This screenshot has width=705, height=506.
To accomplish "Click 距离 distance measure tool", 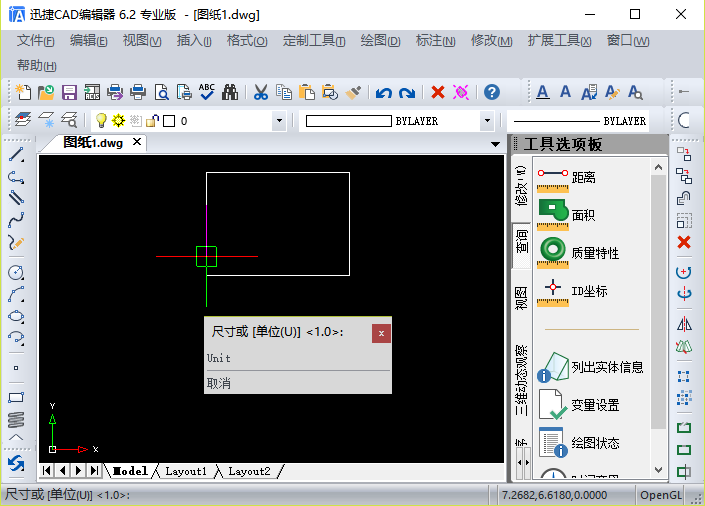I will (x=567, y=178).
